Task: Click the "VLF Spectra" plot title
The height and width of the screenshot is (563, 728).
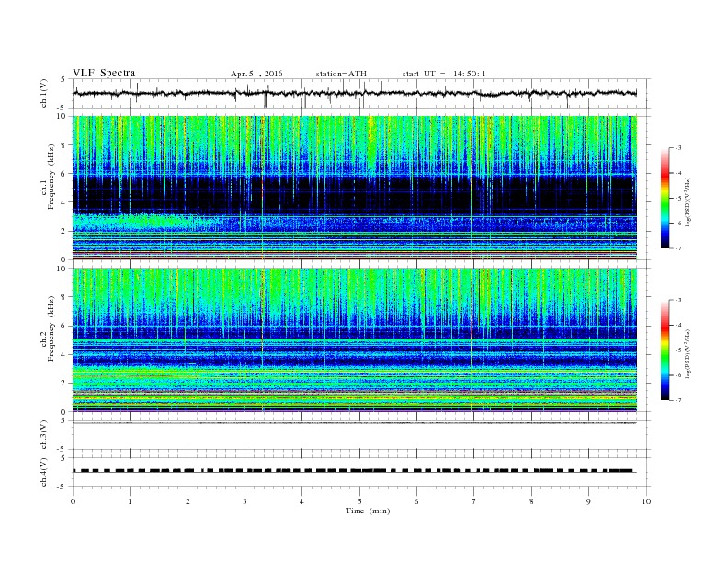Action: pyautogui.click(x=104, y=73)
